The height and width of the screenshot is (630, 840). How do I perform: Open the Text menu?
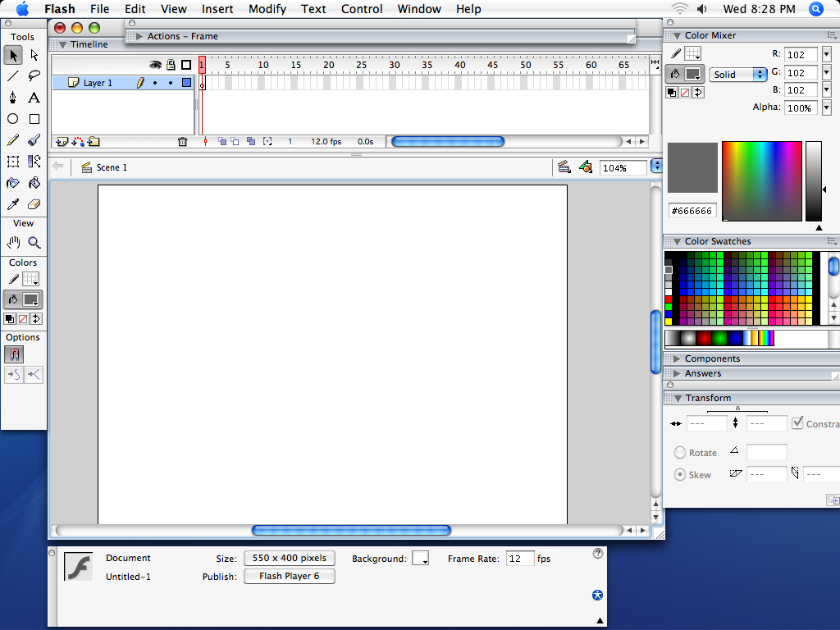(313, 9)
